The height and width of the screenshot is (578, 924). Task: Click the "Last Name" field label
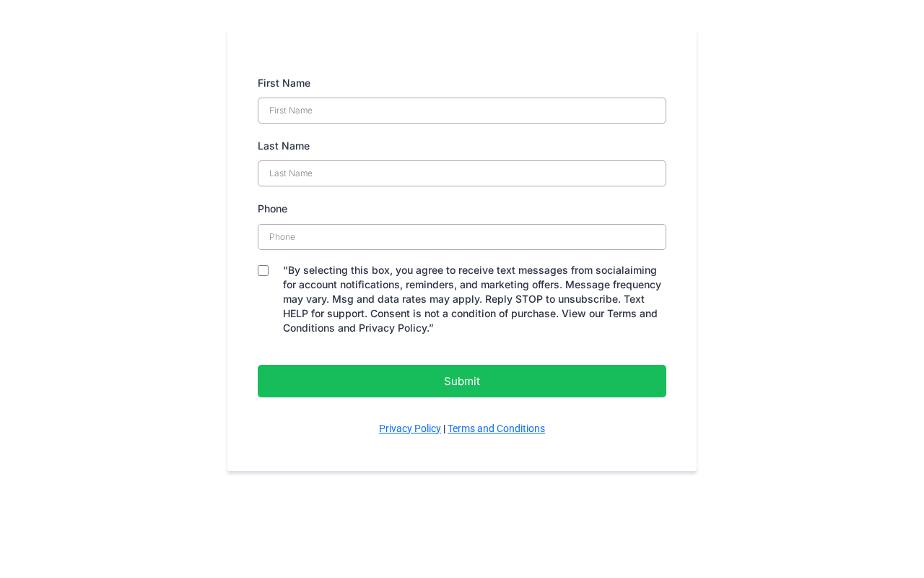[284, 146]
